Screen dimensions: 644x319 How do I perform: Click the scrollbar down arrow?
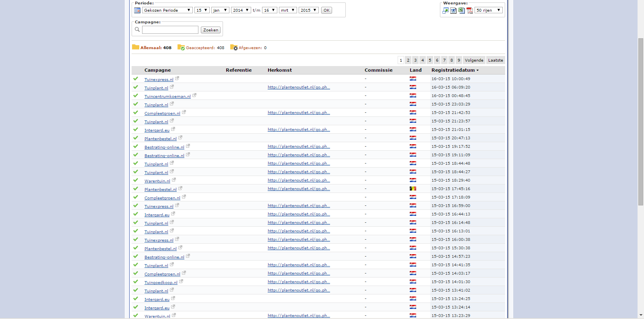(641, 315)
